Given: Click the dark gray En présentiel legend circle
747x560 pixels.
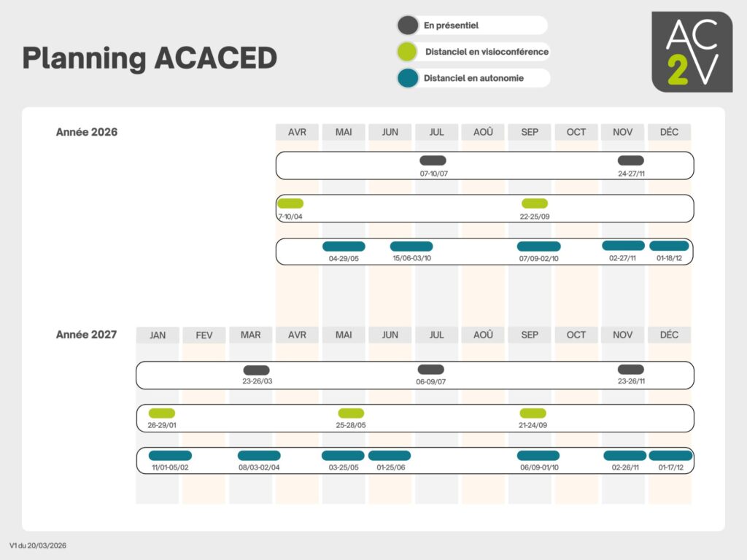Looking at the screenshot, I should [408, 26].
